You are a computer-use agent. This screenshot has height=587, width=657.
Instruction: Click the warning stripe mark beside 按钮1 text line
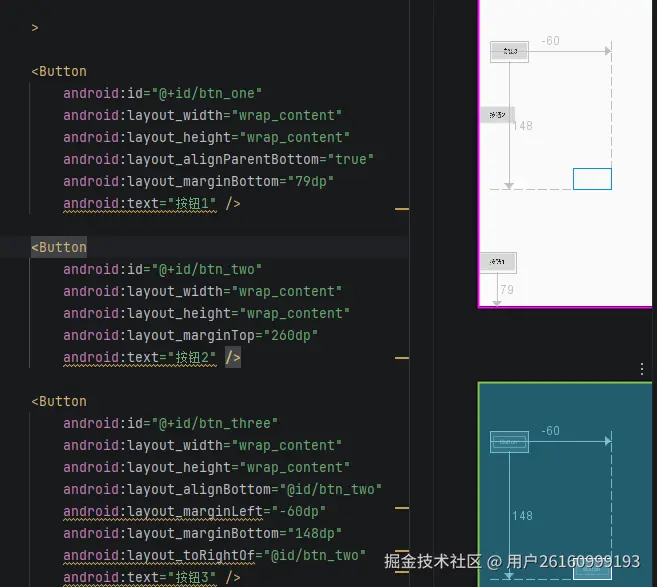(x=402, y=208)
